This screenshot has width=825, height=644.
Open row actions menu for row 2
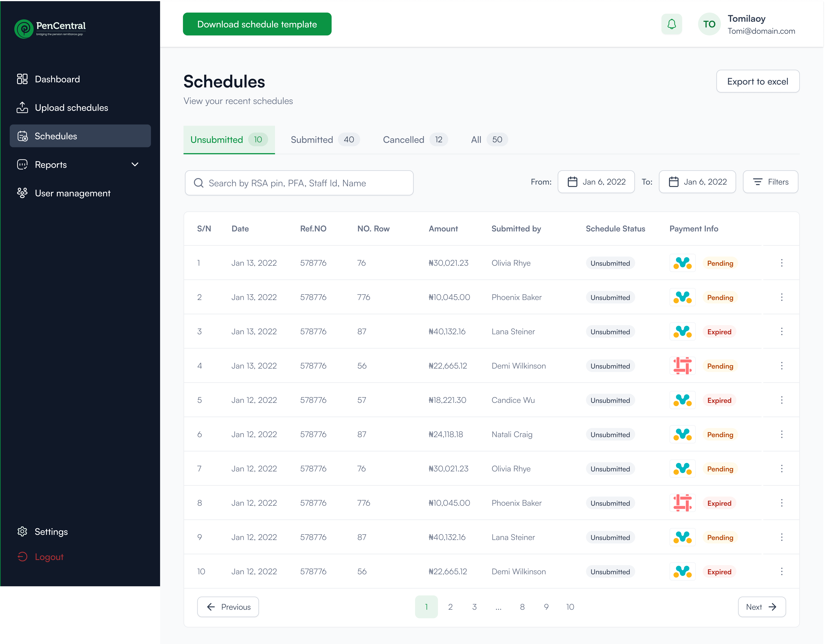[782, 297]
